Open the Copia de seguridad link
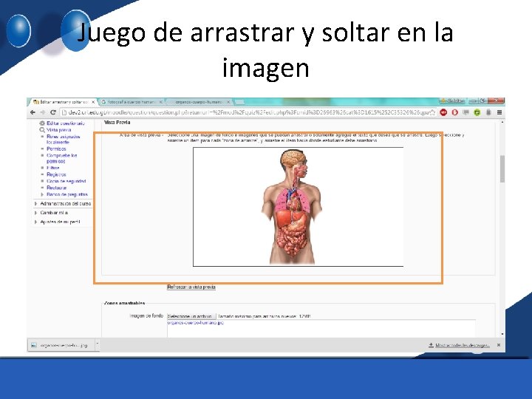This screenshot has width=532, height=399. click(x=66, y=181)
